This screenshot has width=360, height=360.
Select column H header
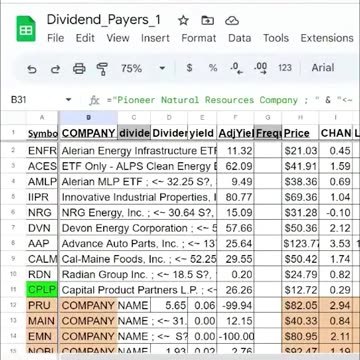300,117
